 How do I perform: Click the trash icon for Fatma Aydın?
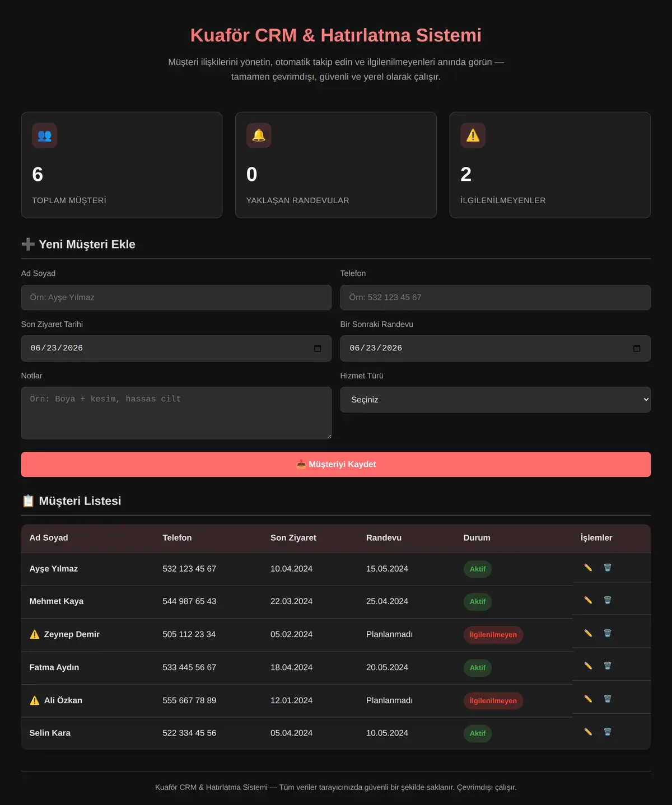point(608,666)
